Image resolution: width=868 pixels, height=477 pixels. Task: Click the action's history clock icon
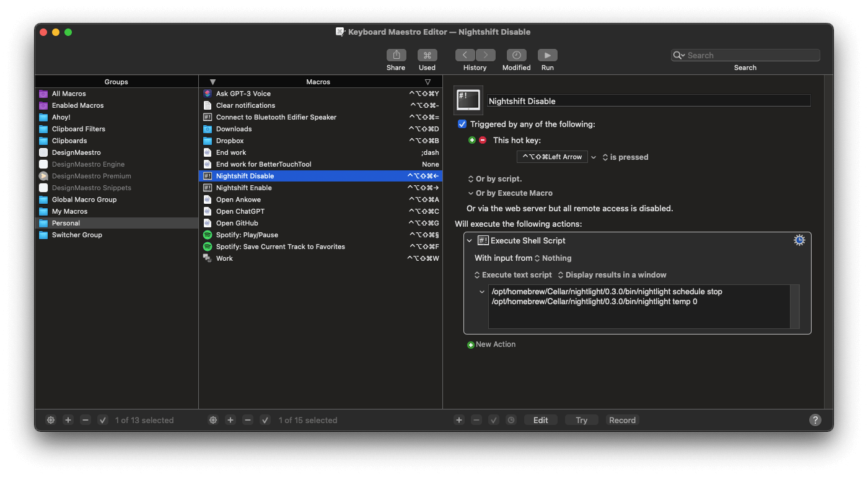click(x=511, y=420)
